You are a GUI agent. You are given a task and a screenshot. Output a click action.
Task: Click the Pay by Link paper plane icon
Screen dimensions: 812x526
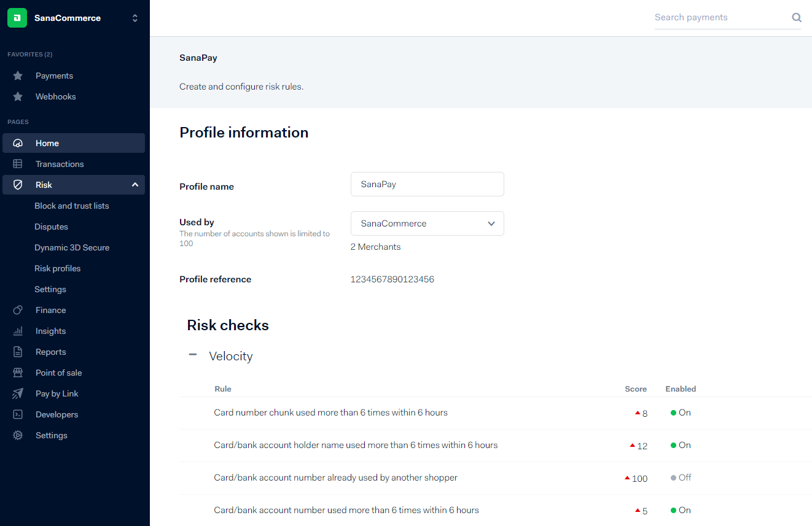pos(18,393)
